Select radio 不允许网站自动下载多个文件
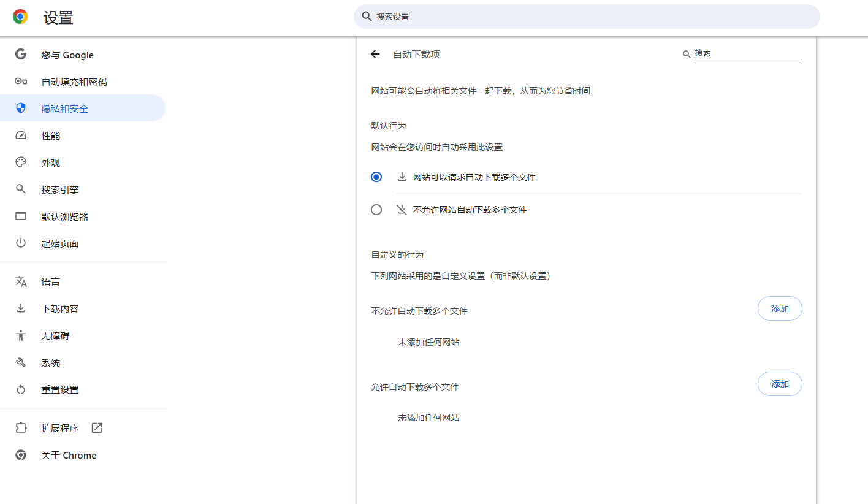The image size is (868, 504). (x=376, y=210)
